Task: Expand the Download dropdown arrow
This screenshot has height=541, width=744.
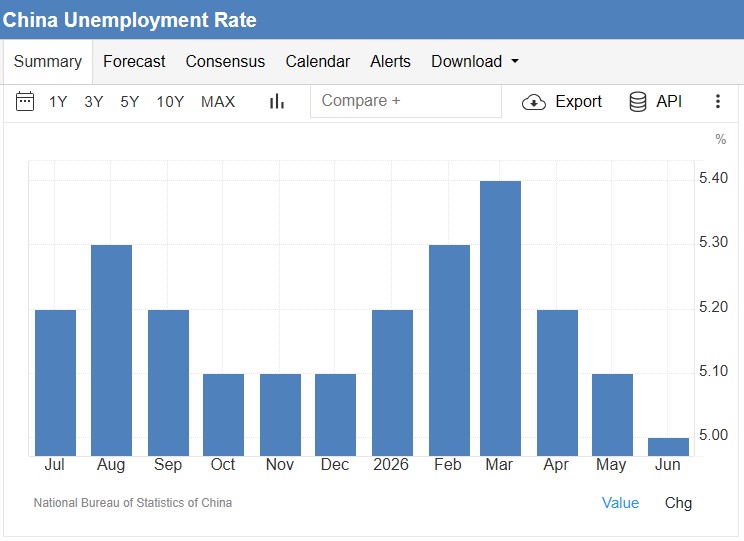Action: 515,61
